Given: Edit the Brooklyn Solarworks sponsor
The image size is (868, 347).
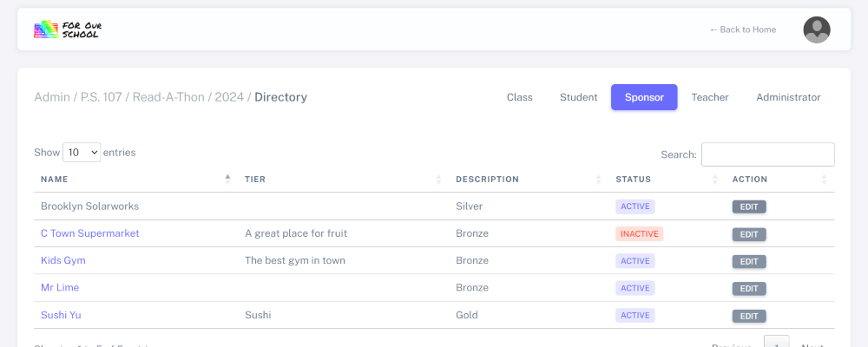Looking at the screenshot, I should pyautogui.click(x=748, y=206).
